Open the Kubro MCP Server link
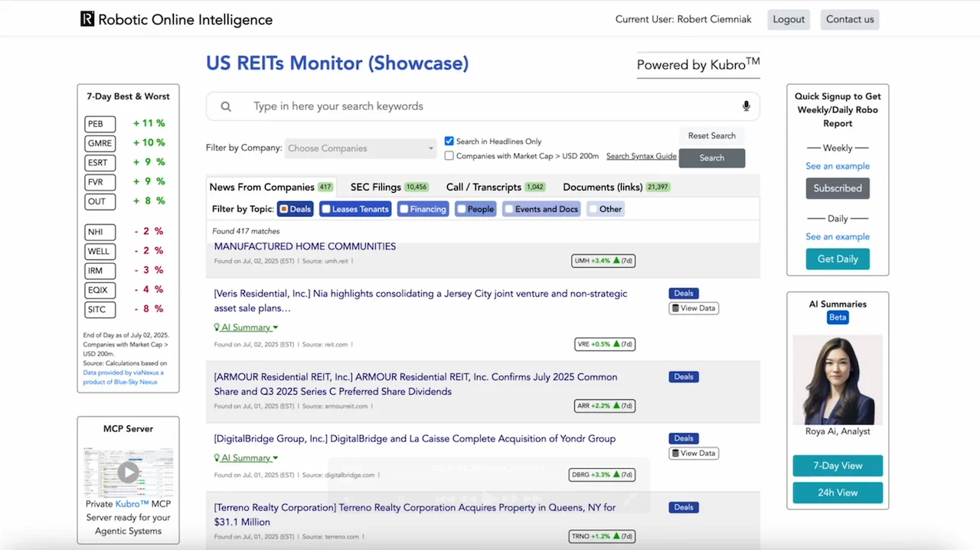The height and width of the screenshot is (550, 980). (132, 504)
